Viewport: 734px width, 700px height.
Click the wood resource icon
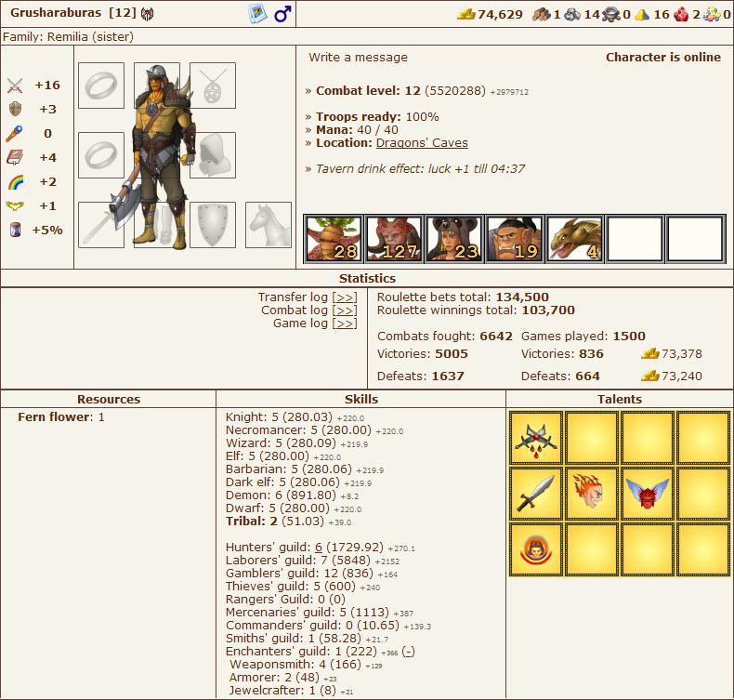click(542, 15)
